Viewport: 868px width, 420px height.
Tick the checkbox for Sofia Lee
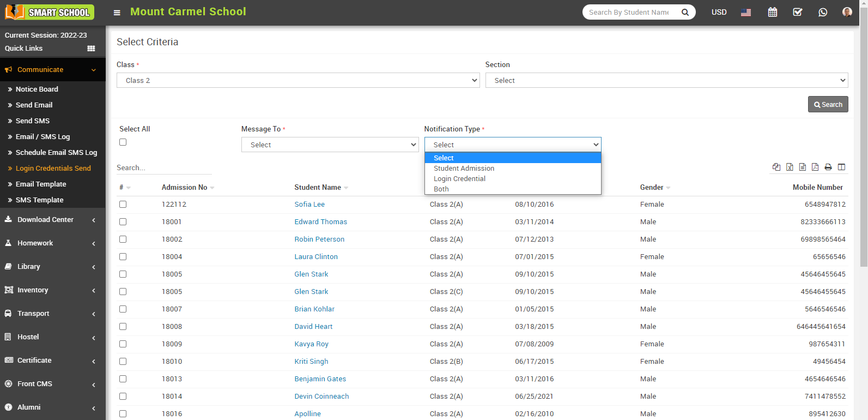tap(123, 205)
